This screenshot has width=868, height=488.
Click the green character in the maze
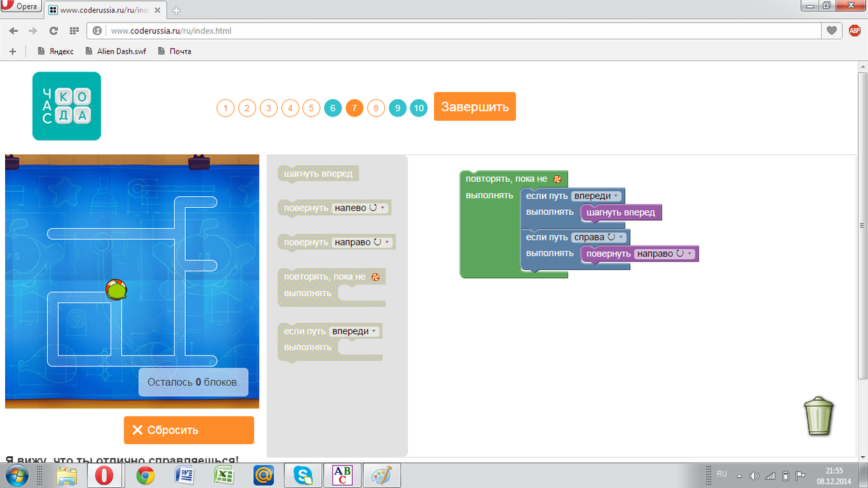(x=116, y=290)
